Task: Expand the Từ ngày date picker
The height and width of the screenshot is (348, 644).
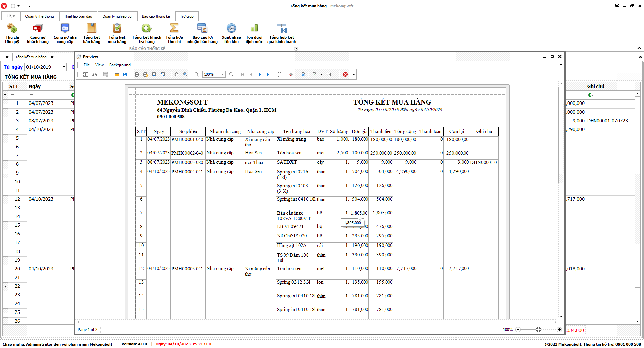Action: tap(64, 67)
